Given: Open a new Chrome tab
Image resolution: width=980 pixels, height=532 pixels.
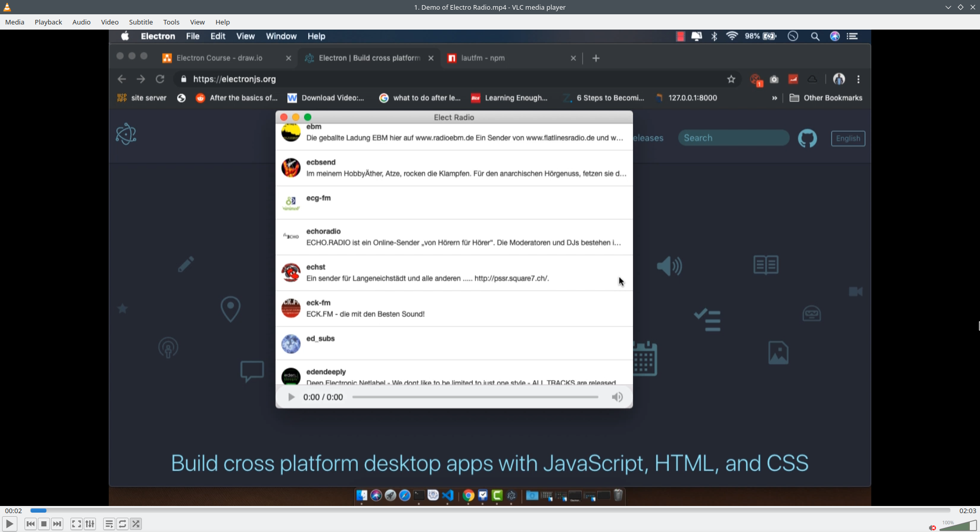Looking at the screenshot, I should [x=596, y=58].
